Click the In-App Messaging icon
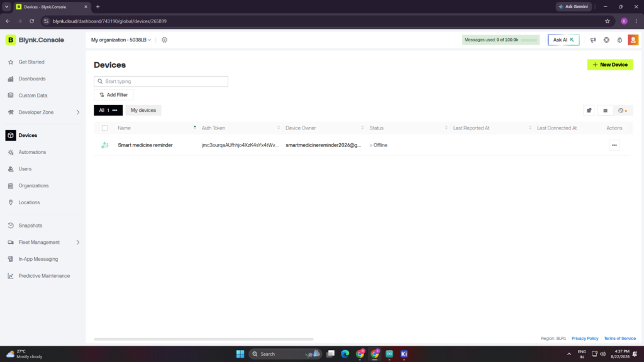 [11, 260]
